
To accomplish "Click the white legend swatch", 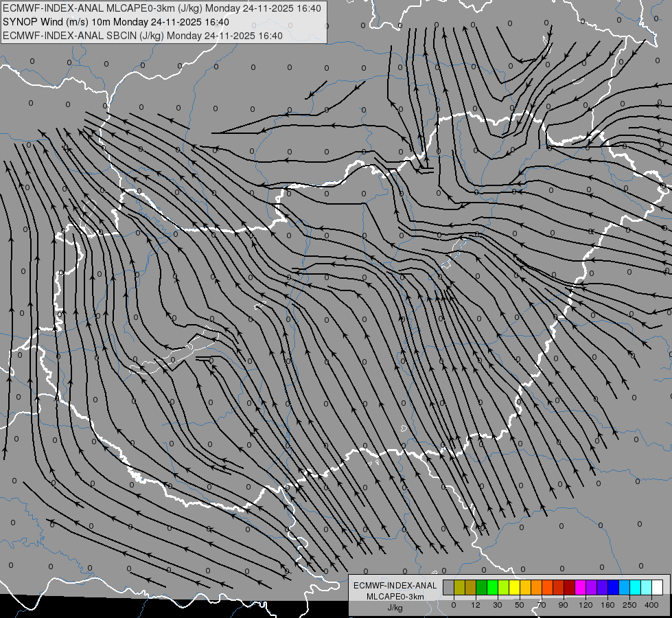I will (657, 588).
